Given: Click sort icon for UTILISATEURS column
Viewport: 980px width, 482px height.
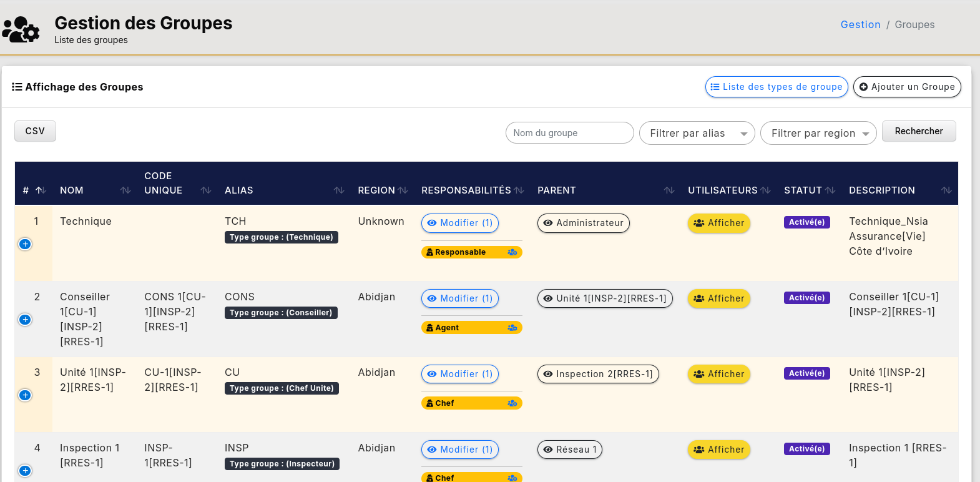Looking at the screenshot, I should click(765, 190).
